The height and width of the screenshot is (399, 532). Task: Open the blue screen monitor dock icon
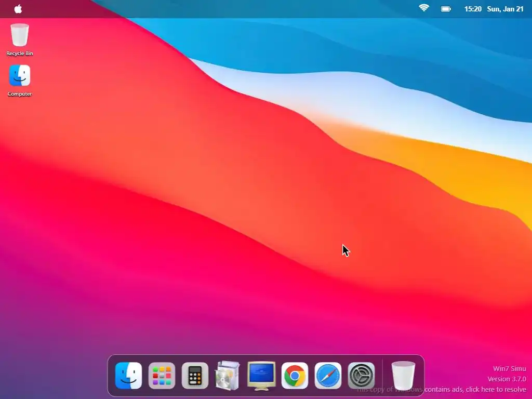pyautogui.click(x=261, y=376)
